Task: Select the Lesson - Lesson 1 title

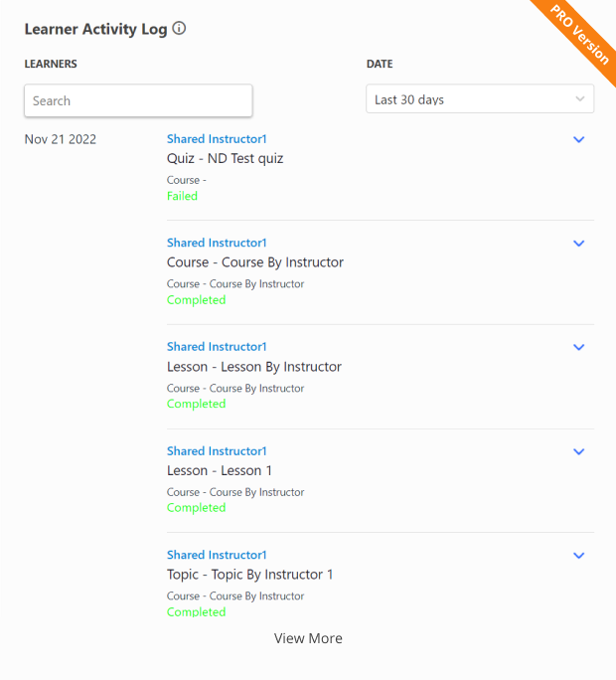Action: coord(219,470)
